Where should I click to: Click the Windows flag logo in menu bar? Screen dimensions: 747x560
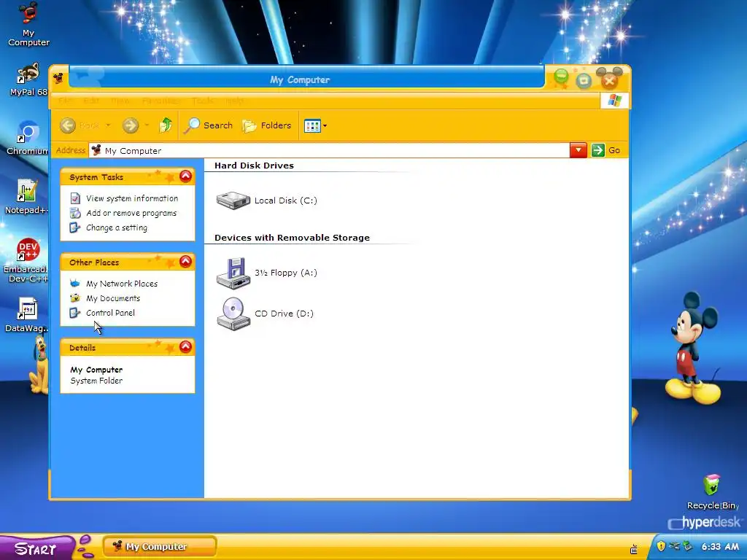pyautogui.click(x=614, y=101)
